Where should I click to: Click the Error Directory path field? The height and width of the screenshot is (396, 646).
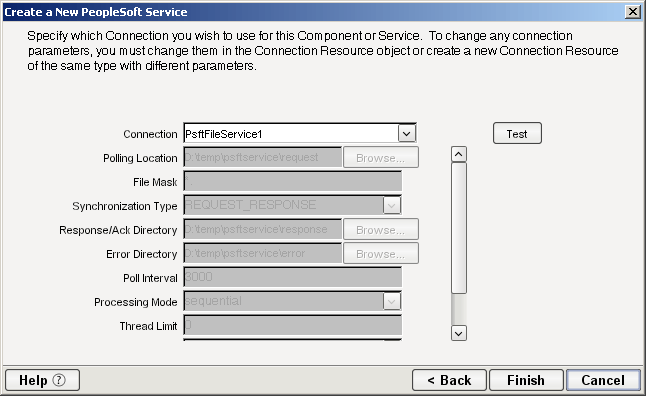pyautogui.click(x=262, y=253)
